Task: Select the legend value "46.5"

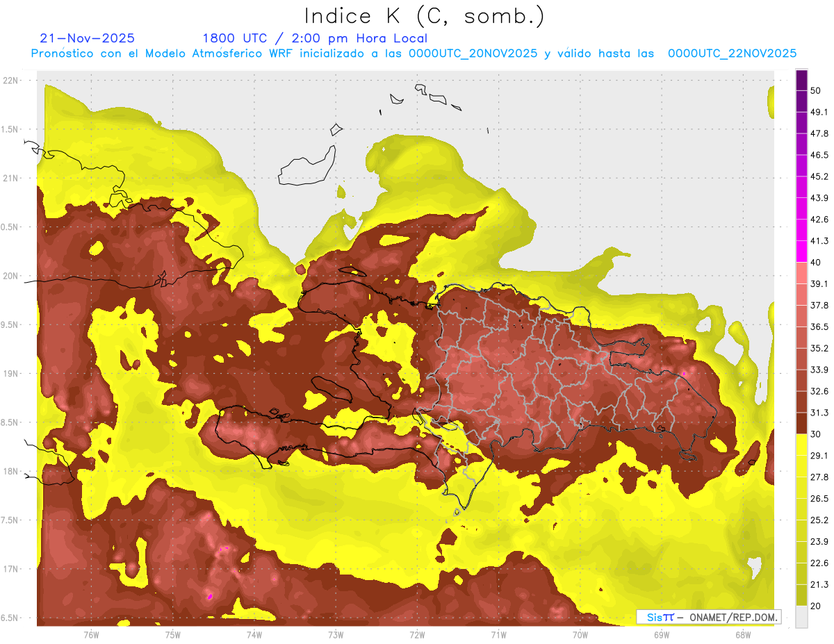Action: point(819,155)
